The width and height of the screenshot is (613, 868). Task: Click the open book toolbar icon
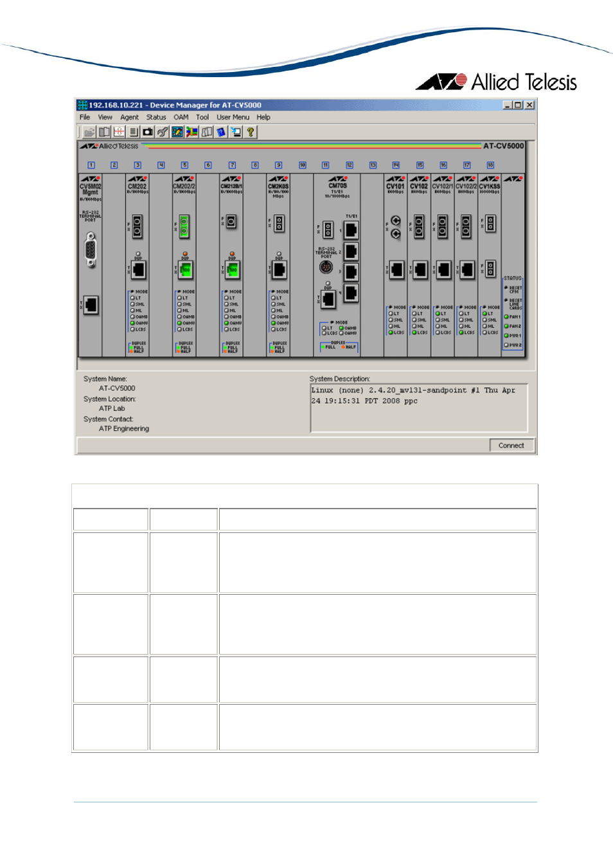click(104, 132)
